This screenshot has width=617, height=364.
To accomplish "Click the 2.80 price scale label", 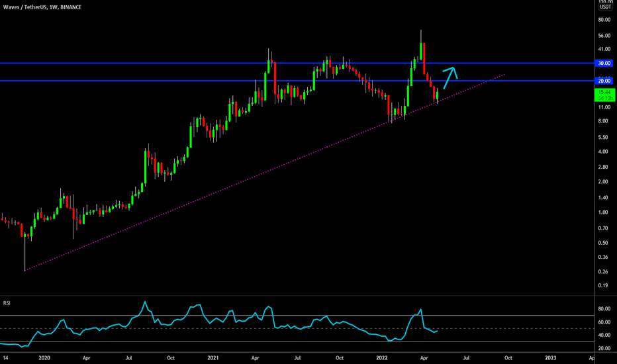I will 603,167.
